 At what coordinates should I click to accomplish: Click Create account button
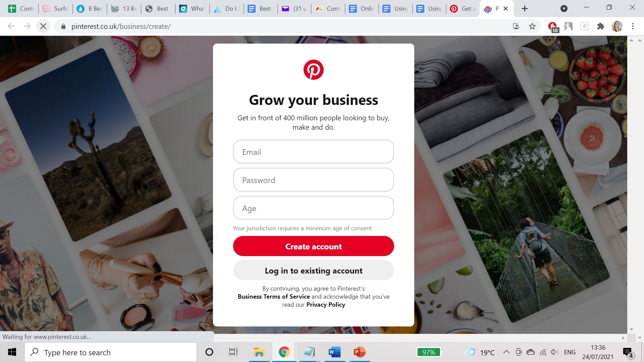point(313,246)
